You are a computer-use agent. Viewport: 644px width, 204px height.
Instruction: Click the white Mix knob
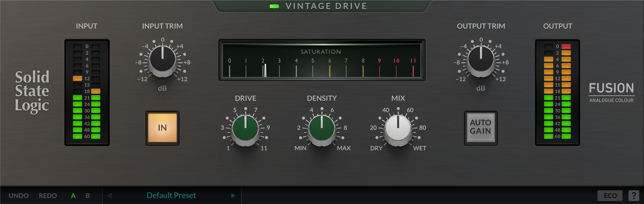coord(398,128)
